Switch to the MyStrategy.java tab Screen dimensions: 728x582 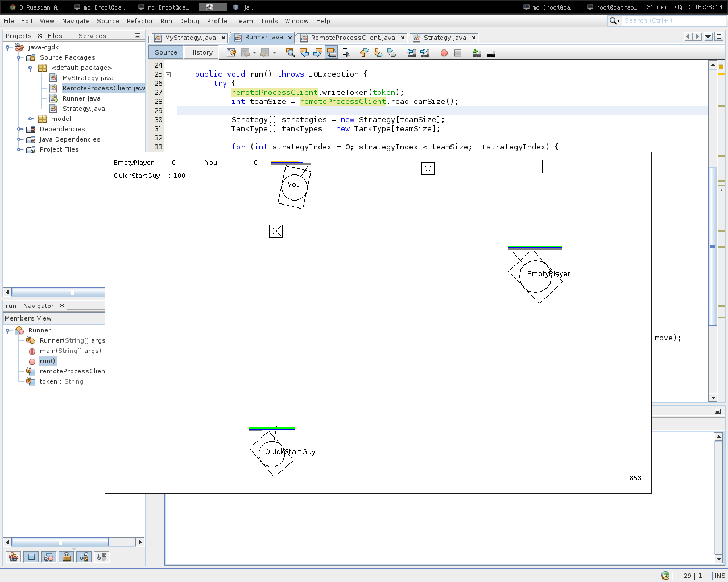190,38
